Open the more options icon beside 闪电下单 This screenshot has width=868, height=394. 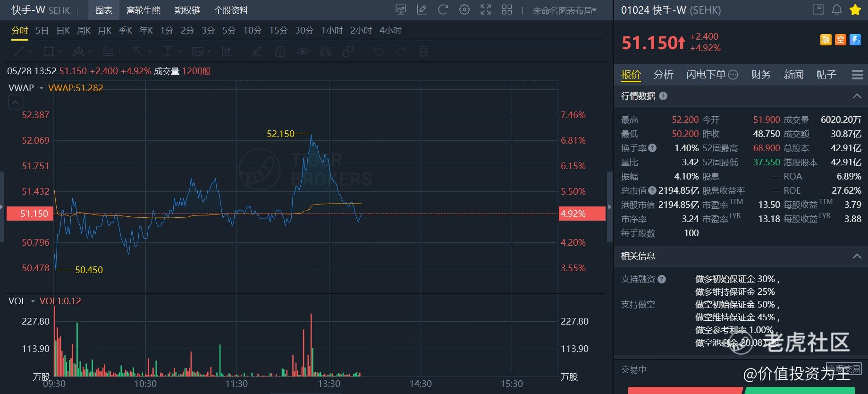tap(733, 75)
